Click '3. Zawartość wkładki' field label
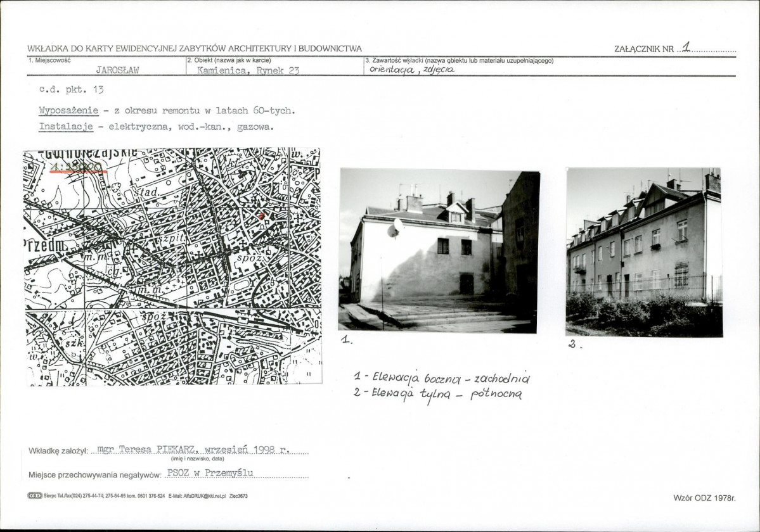The image size is (760, 532). [x=460, y=61]
